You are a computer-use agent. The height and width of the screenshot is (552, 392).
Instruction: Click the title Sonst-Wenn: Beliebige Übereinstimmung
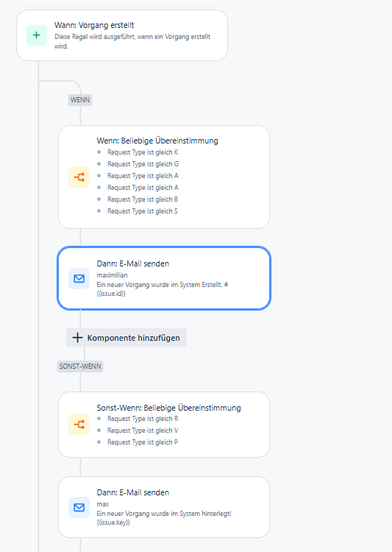[x=169, y=408]
